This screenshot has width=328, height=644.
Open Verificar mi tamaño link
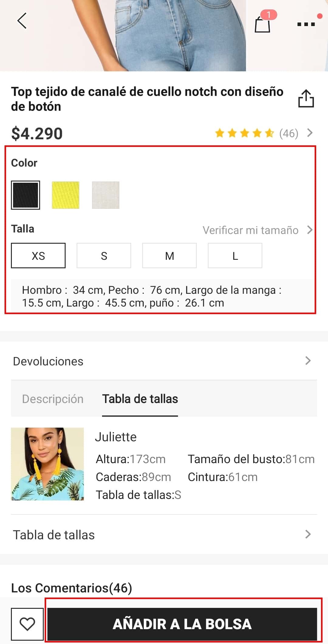[x=251, y=230]
